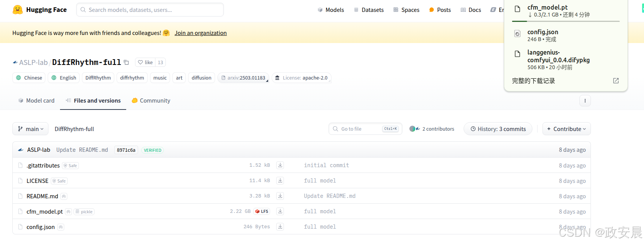Open the ASLP-lab organization link in title
This screenshot has width=644, height=244.
click(x=33, y=62)
